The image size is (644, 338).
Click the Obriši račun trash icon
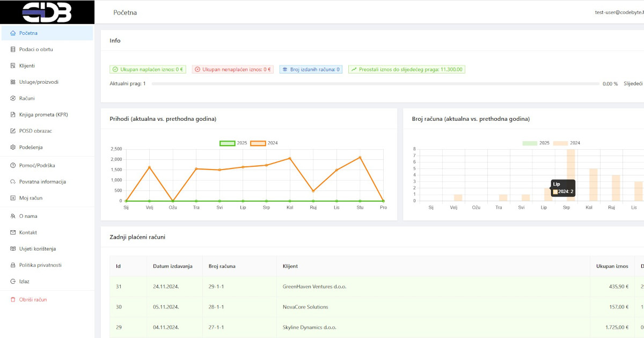pyautogui.click(x=13, y=300)
